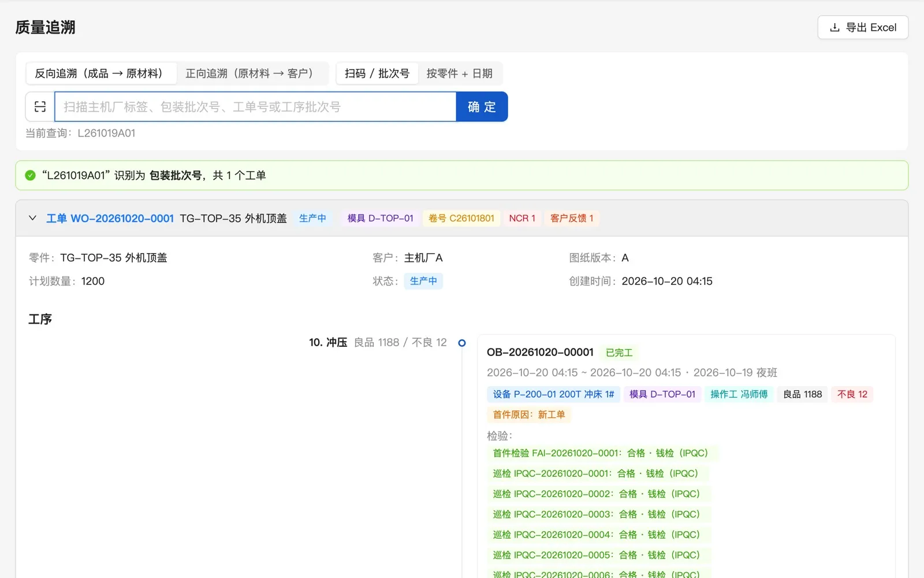Click the green success check icon
The image size is (924, 578).
click(x=31, y=175)
